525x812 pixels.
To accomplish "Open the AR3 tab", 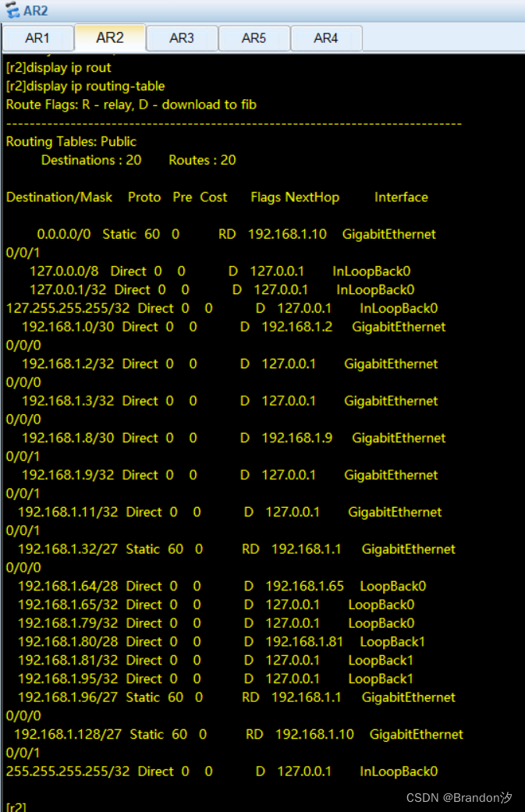I will click(x=182, y=38).
